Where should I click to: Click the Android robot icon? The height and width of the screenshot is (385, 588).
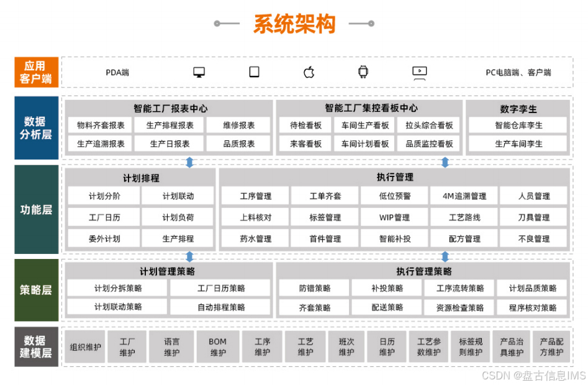(363, 71)
